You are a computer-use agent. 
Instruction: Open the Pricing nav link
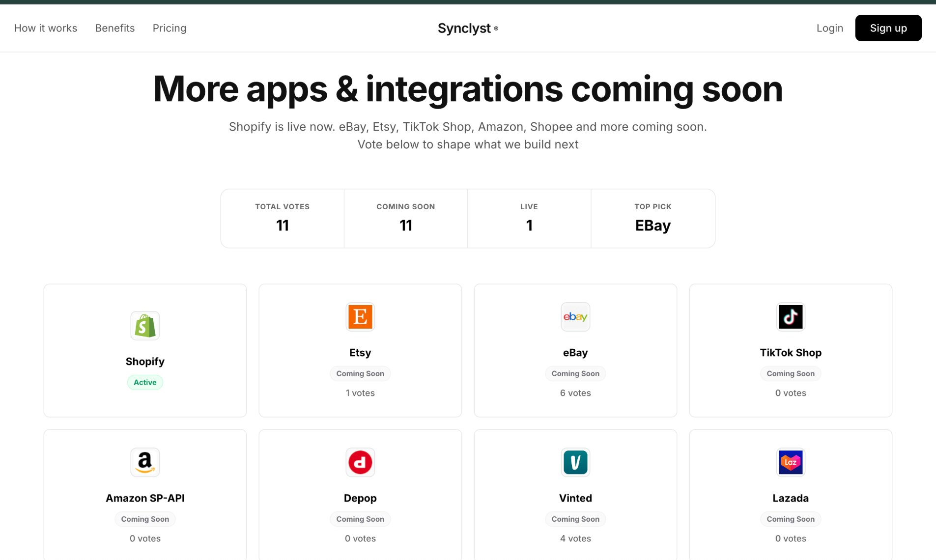[x=170, y=28]
